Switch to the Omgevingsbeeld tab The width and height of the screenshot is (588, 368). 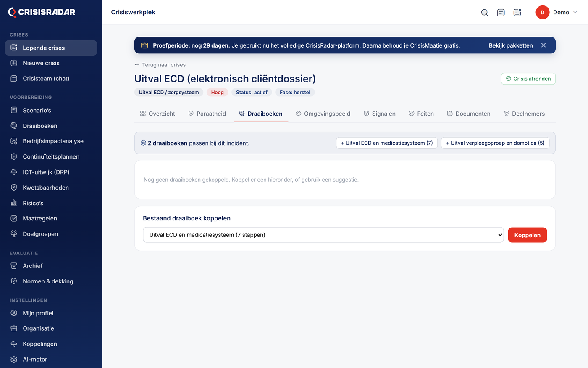(x=323, y=114)
